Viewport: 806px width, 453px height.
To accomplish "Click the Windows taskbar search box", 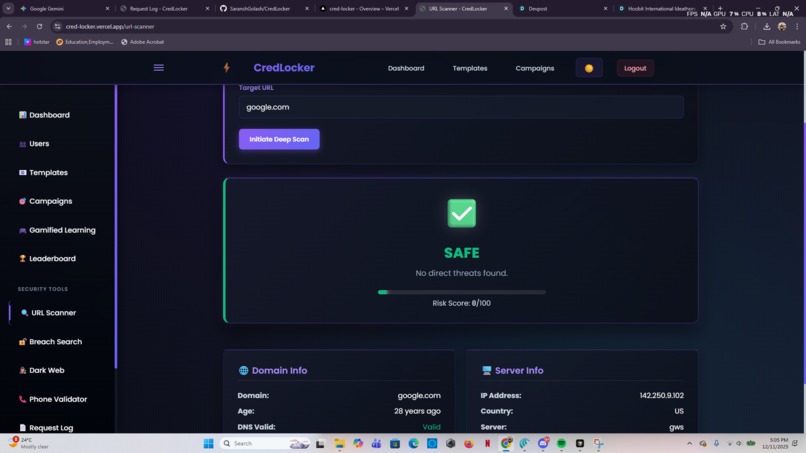I will tap(265, 443).
